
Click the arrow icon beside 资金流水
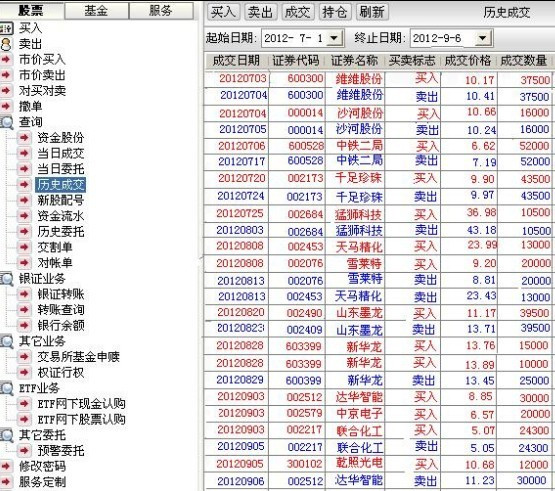click(x=24, y=215)
